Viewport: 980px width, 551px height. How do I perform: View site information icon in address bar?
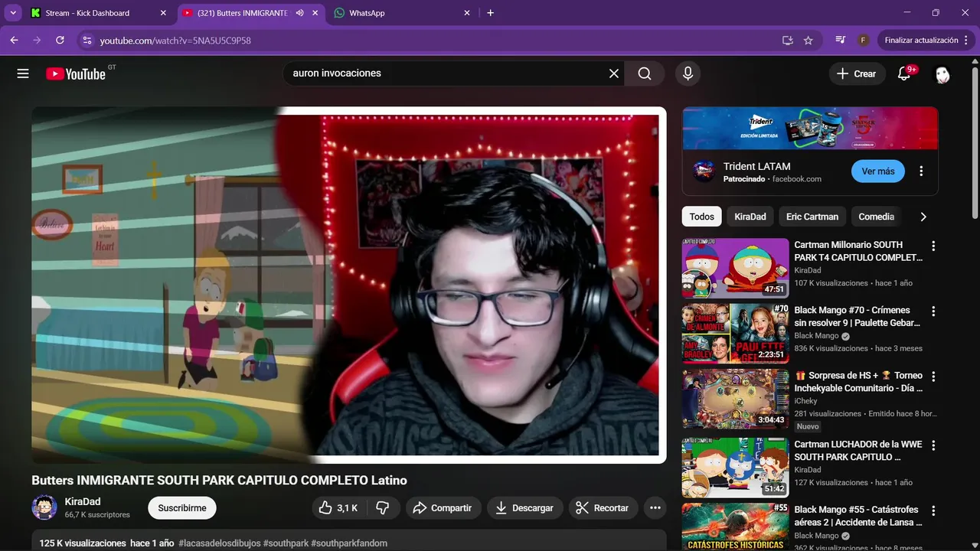(87, 41)
